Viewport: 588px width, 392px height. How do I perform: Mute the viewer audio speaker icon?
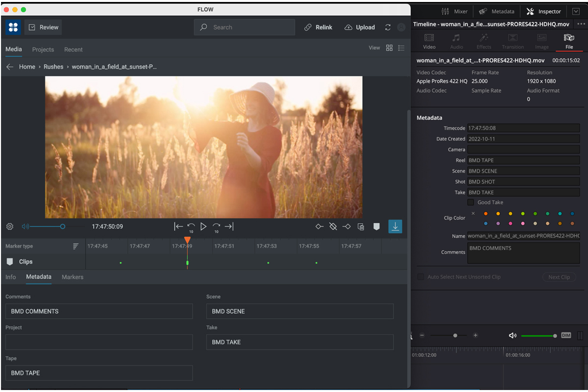click(x=24, y=226)
